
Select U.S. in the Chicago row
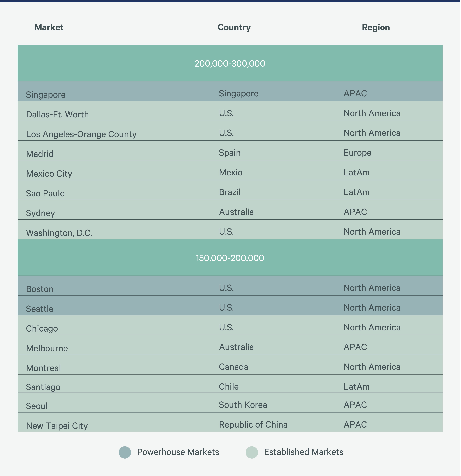point(226,327)
